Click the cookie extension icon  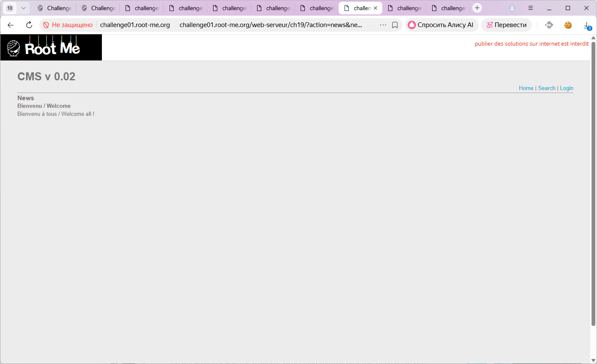pyautogui.click(x=568, y=25)
